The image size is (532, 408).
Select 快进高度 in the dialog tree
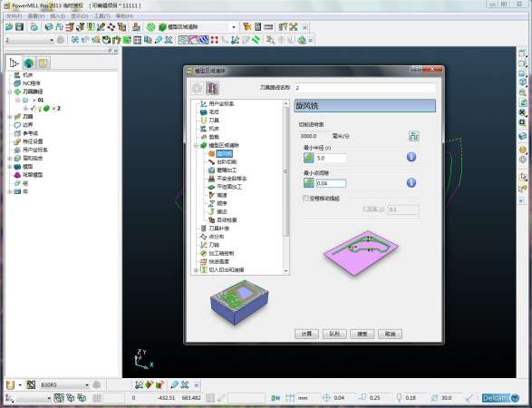tap(218, 261)
